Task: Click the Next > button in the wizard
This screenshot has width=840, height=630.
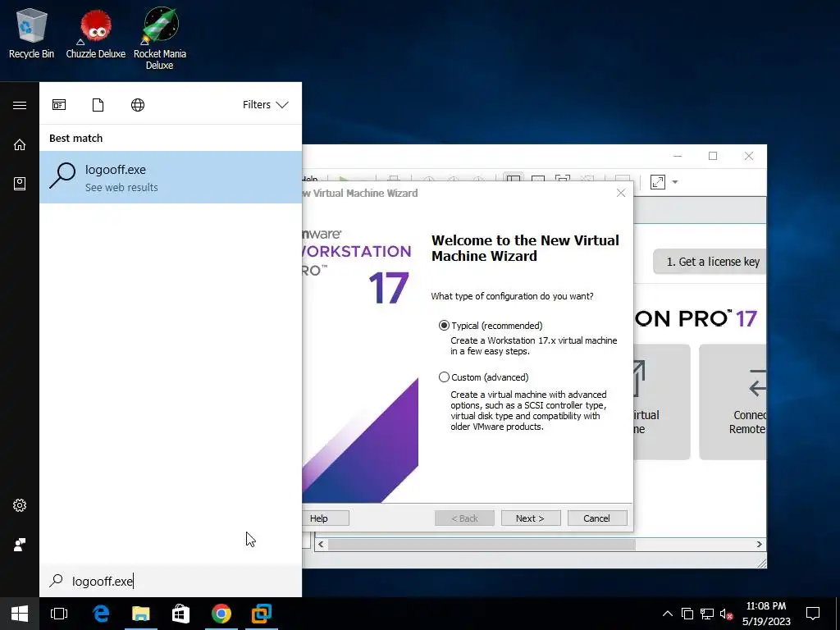Action: (x=531, y=518)
